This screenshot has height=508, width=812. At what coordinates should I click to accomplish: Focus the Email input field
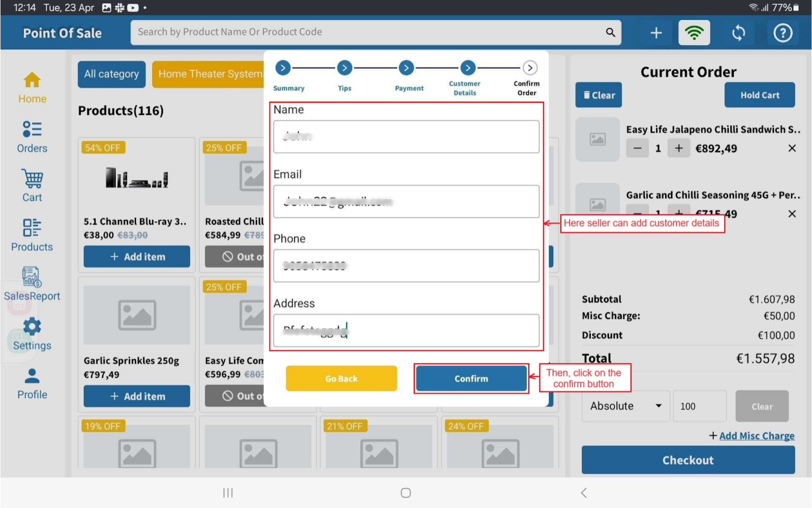click(406, 202)
